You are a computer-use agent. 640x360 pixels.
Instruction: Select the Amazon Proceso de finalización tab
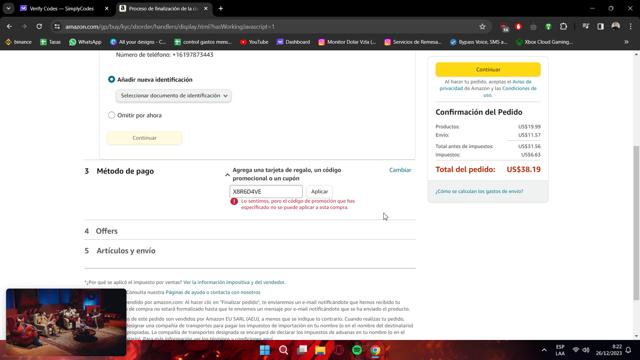click(163, 8)
